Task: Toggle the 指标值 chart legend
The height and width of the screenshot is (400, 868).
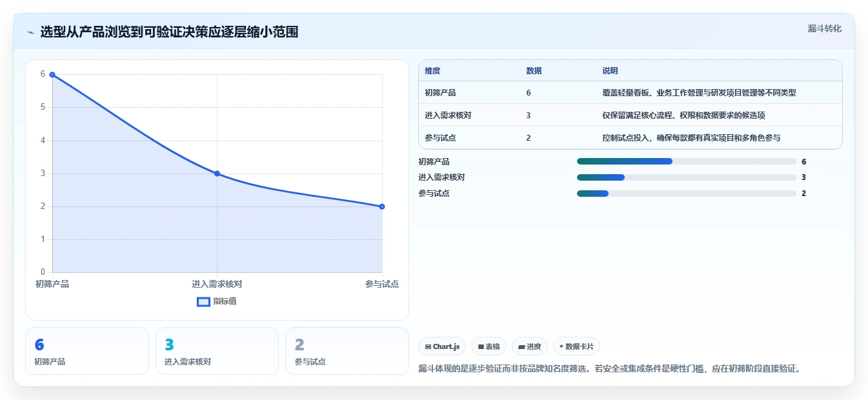Action: point(217,301)
